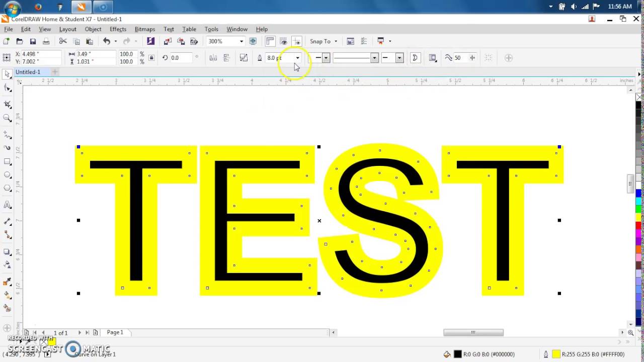The image size is (644, 362).
Task: Open the Wrap text options
Action: pyautogui.click(x=432, y=58)
